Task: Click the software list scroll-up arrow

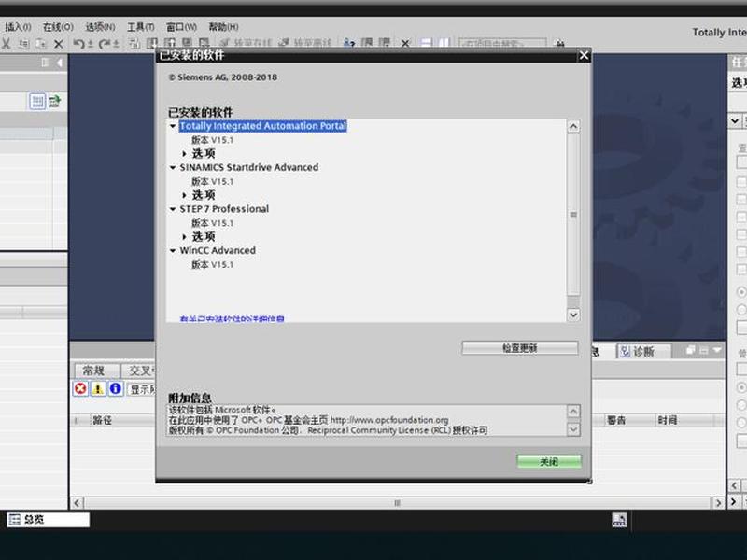Action: 573,127
